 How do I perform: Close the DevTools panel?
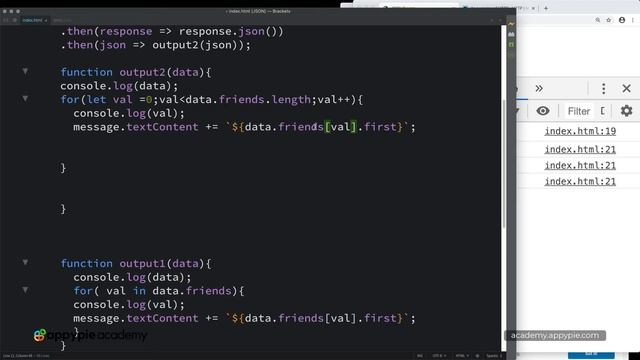627,89
